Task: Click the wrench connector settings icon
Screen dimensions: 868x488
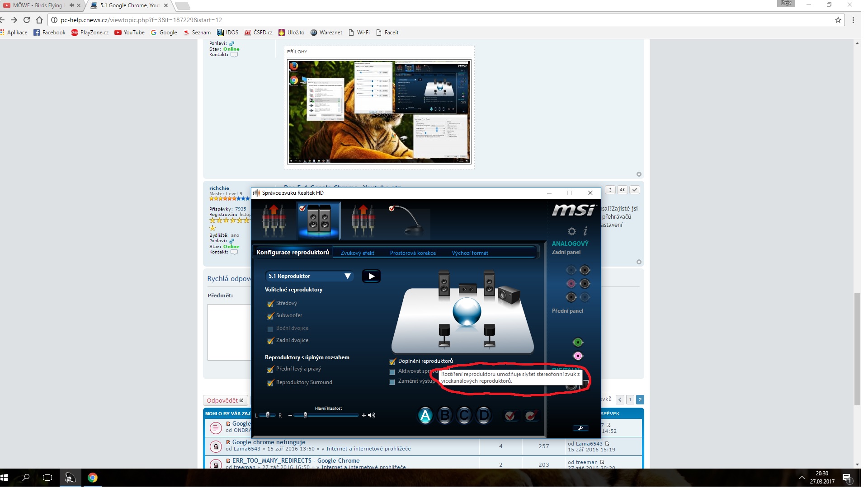Action: [x=580, y=428]
